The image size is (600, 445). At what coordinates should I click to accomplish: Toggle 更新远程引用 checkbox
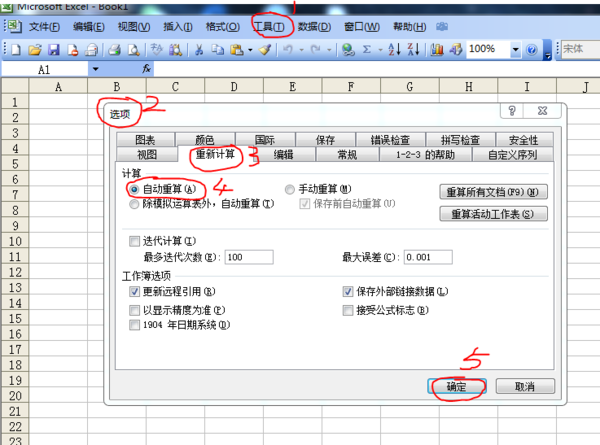134,292
